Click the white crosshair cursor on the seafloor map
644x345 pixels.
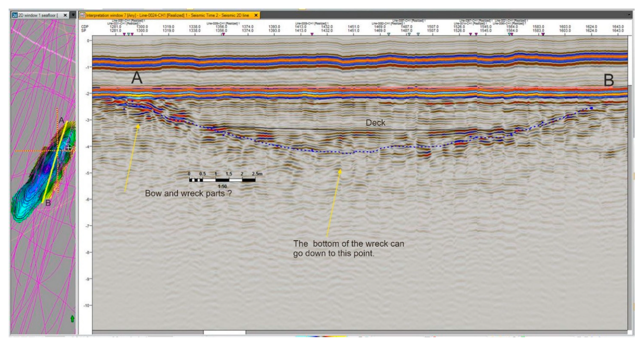click(68, 148)
